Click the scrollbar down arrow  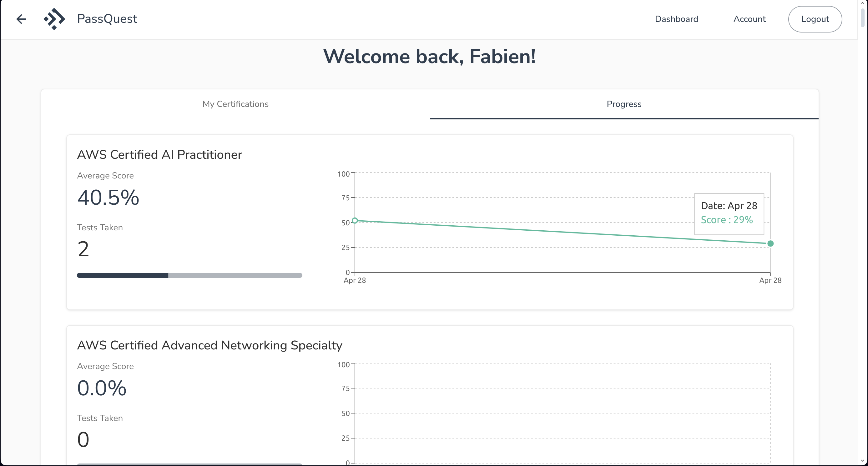tap(863, 461)
